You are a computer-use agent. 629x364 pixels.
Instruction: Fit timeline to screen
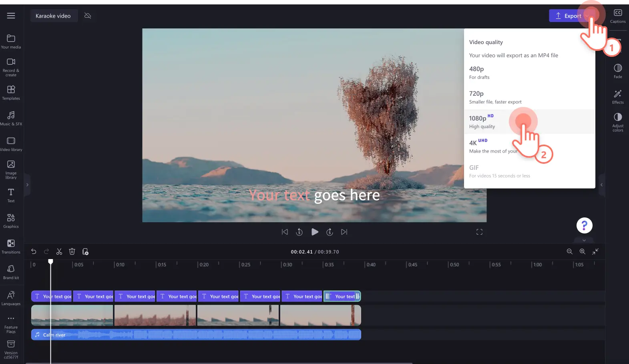595,251
